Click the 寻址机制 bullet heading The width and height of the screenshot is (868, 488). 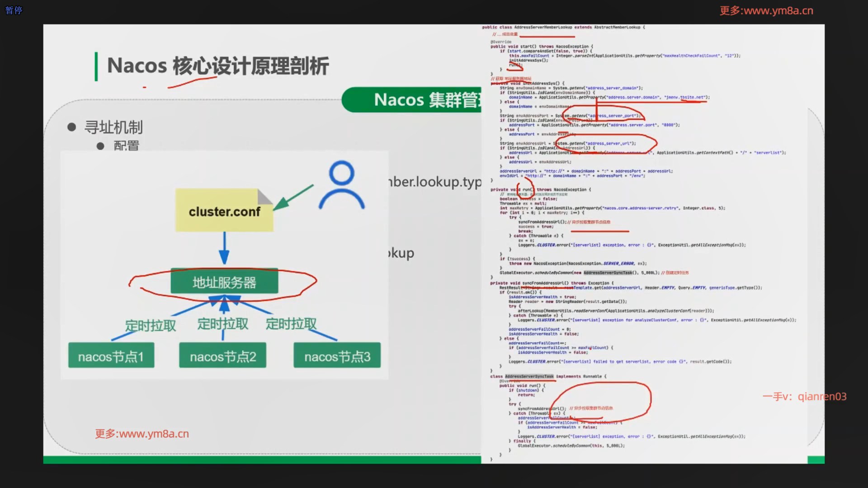(113, 127)
